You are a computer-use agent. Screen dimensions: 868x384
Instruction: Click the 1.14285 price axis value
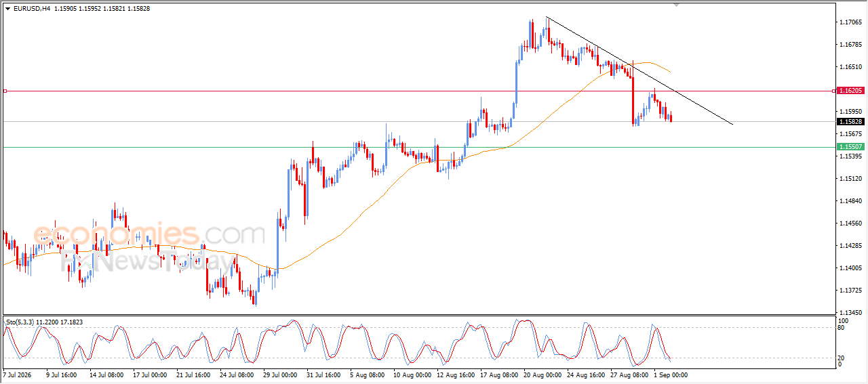tap(850, 246)
